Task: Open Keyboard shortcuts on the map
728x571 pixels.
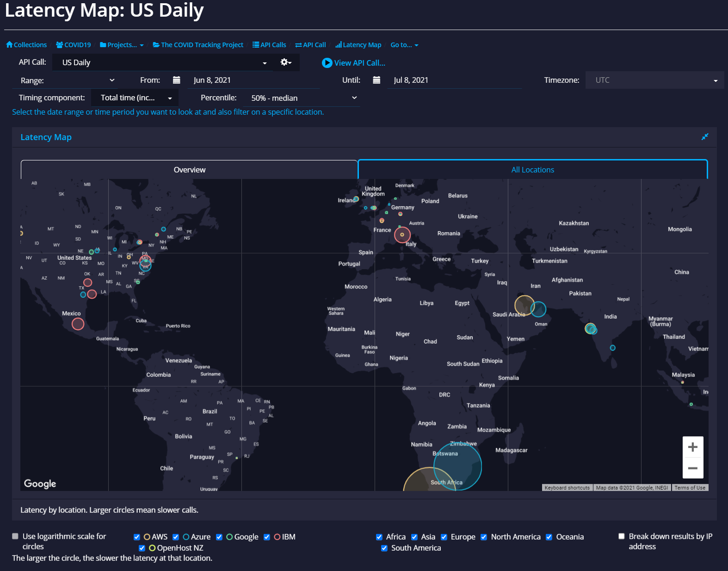Action: click(567, 488)
